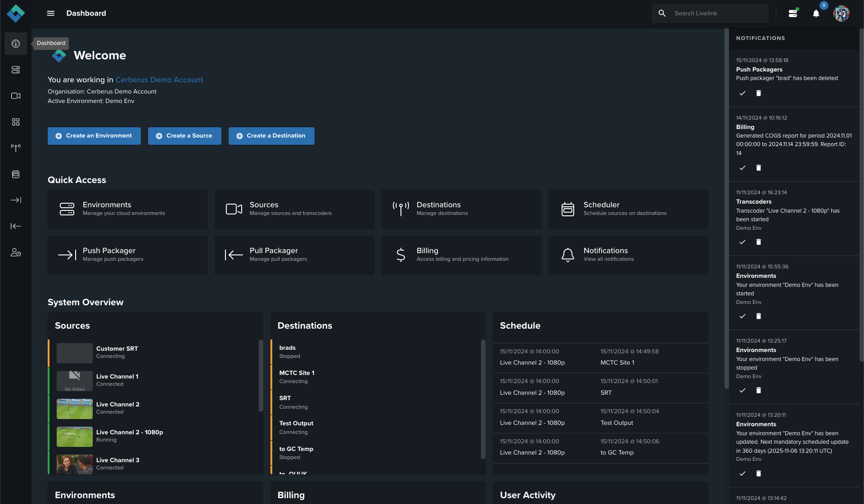The image size is (864, 504).
Task: Mark Billing COGS notification as read
Action: [742, 168]
